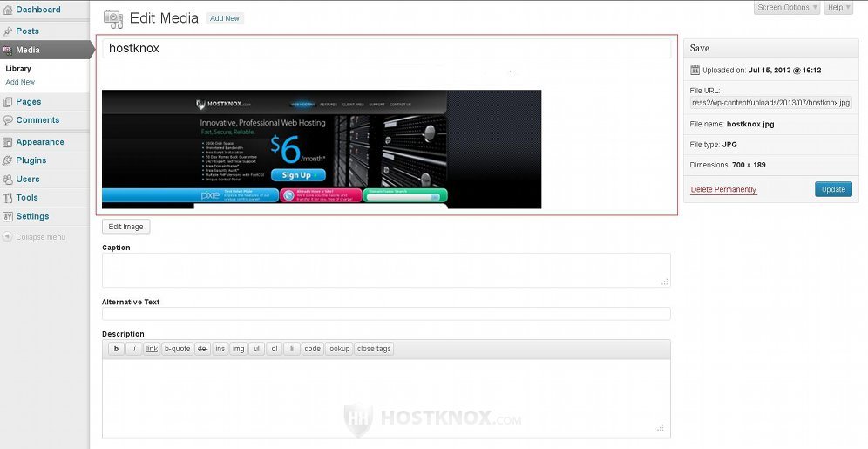Screen dimensions: 868x449
Task: Click the Plugins plug icon
Action: [7, 160]
